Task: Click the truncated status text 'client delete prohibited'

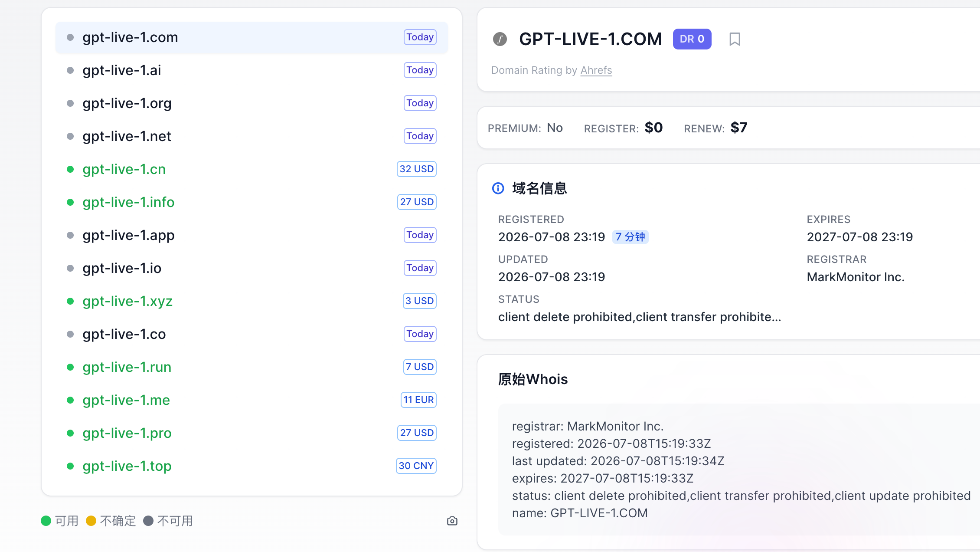Action: [640, 317]
